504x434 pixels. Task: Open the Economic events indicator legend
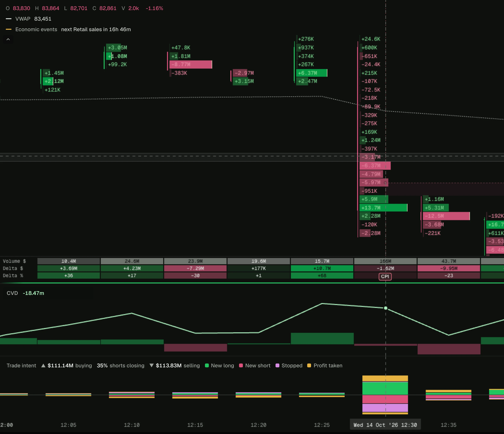click(x=68, y=29)
